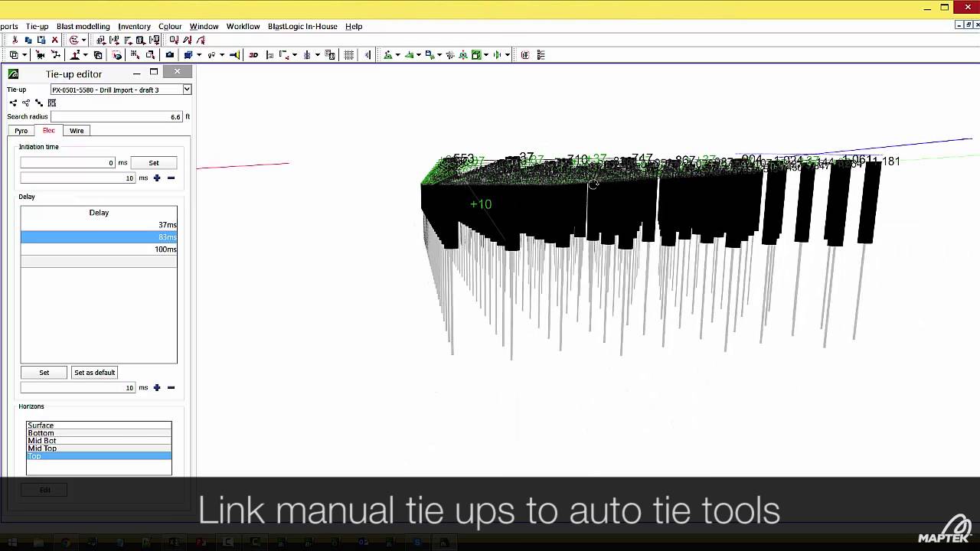
Task: Open the Blast modelling menu
Action: (x=83, y=26)
